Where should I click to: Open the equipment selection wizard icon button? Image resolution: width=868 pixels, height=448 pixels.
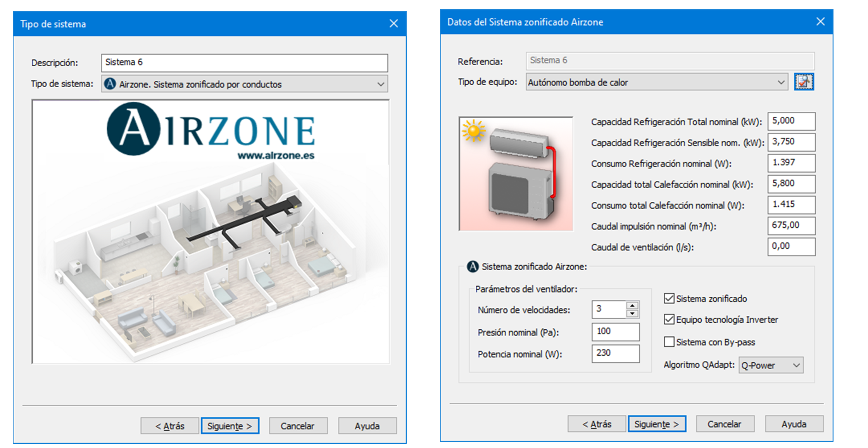[804, 82]
